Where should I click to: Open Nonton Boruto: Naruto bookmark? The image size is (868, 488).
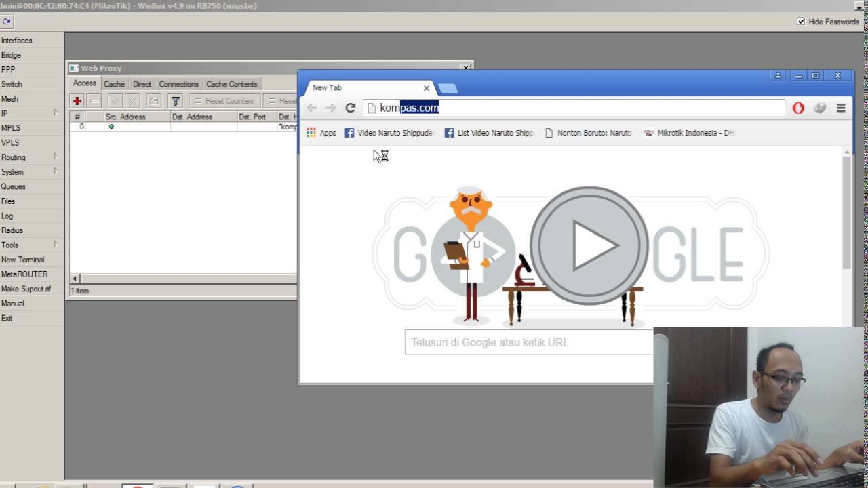point(589,133)
